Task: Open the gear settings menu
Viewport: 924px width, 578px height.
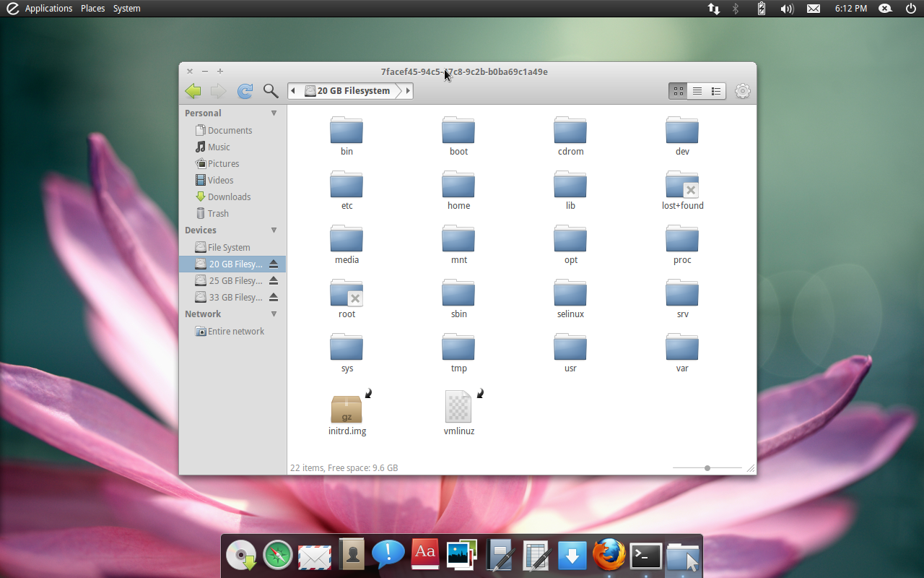Action: click(742, 91)
